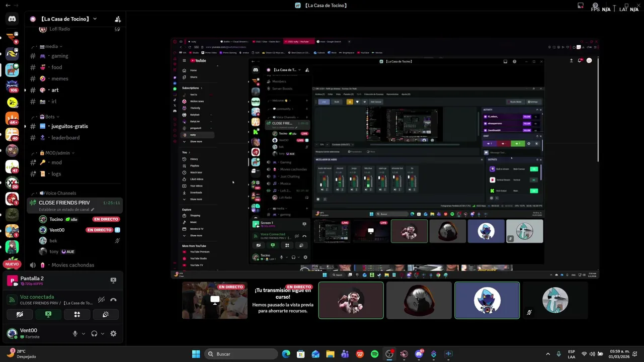Navigate back with the left arrow
The image size is (644, 362).
pyautogui.click(x=8, y=6)
